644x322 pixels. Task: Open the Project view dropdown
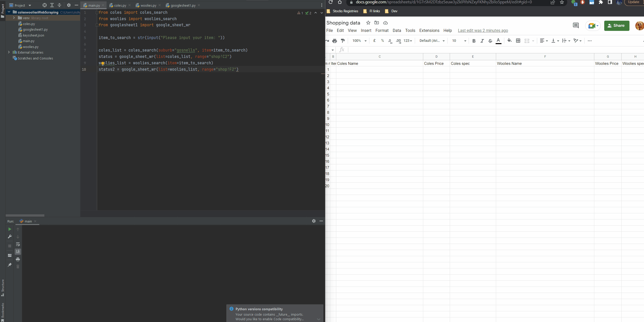tap(20, 5)
